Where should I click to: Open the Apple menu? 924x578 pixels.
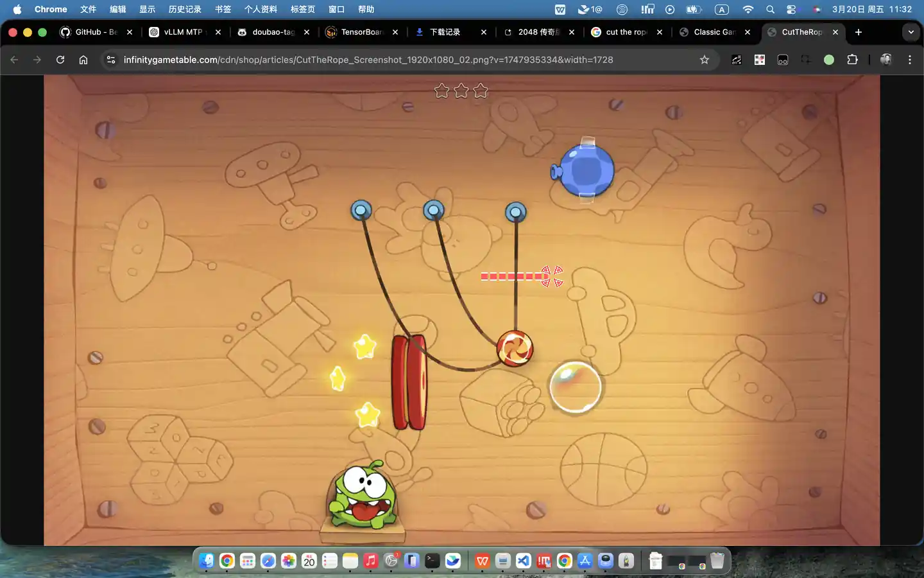(17, 9)
